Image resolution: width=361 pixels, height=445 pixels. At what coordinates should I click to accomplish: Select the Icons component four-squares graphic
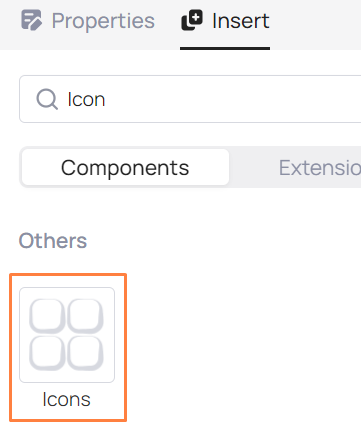point(67,335)
